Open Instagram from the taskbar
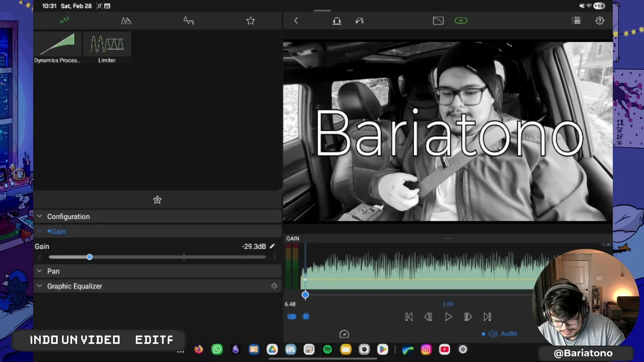This screenshot has width=644, height=362. [x=426, y=349]
